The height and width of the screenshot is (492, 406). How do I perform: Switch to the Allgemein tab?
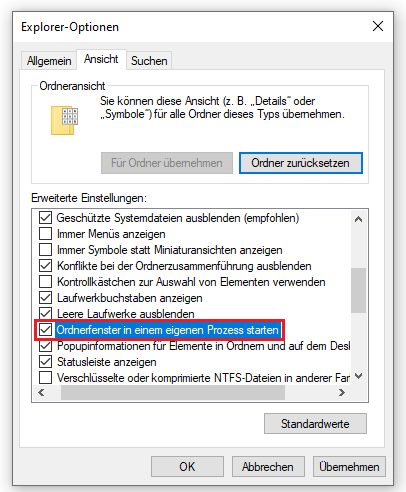(x=49, y=61)
